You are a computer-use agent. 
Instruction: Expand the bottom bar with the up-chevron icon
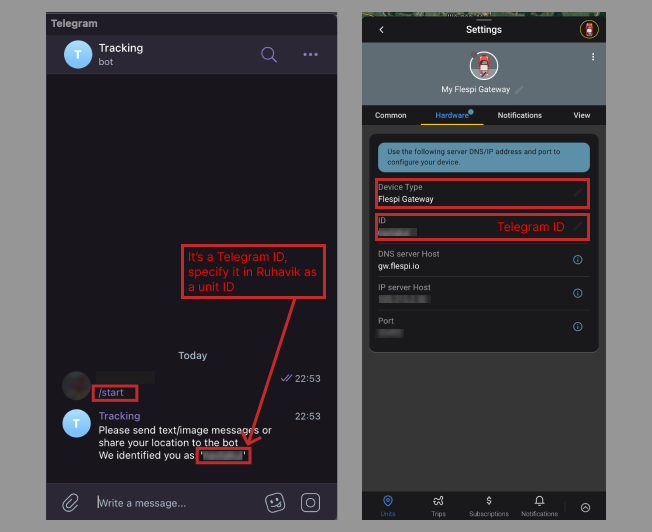click(585, 507)
